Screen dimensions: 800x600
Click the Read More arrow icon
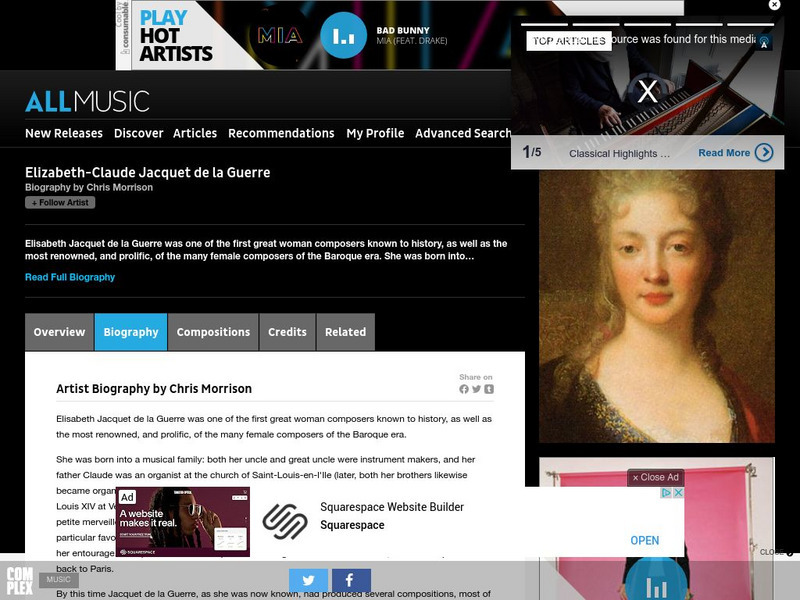click(x=764, y=153)
